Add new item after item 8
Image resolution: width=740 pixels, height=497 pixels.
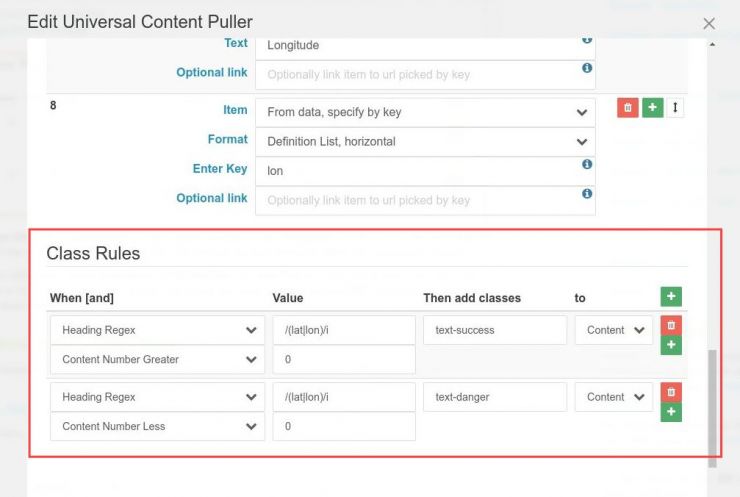(652, 108)
